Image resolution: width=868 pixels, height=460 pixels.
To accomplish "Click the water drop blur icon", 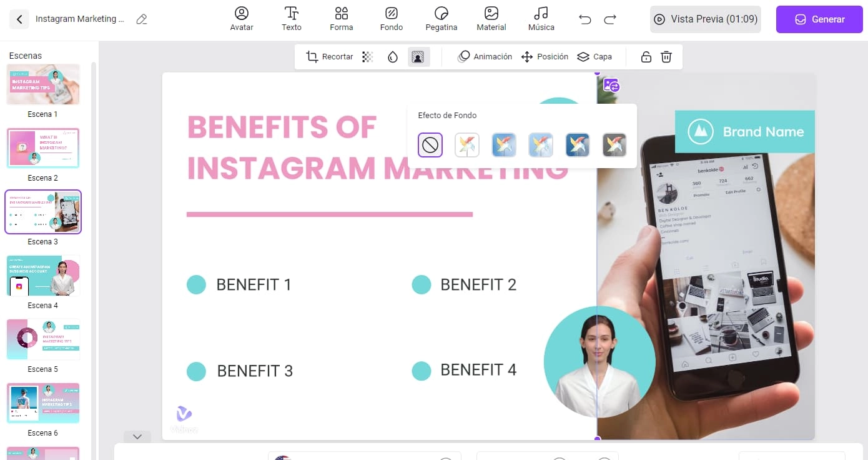I will click(393, 57).
